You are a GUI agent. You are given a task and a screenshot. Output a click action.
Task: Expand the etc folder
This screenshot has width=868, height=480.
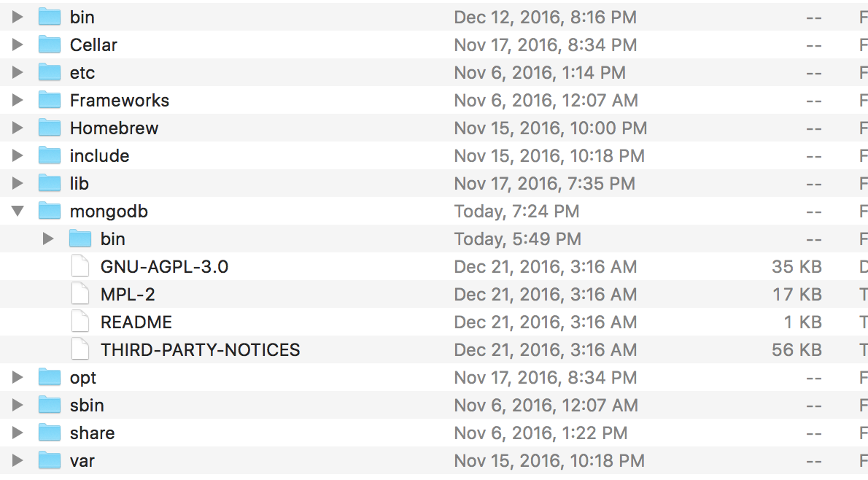18,72
